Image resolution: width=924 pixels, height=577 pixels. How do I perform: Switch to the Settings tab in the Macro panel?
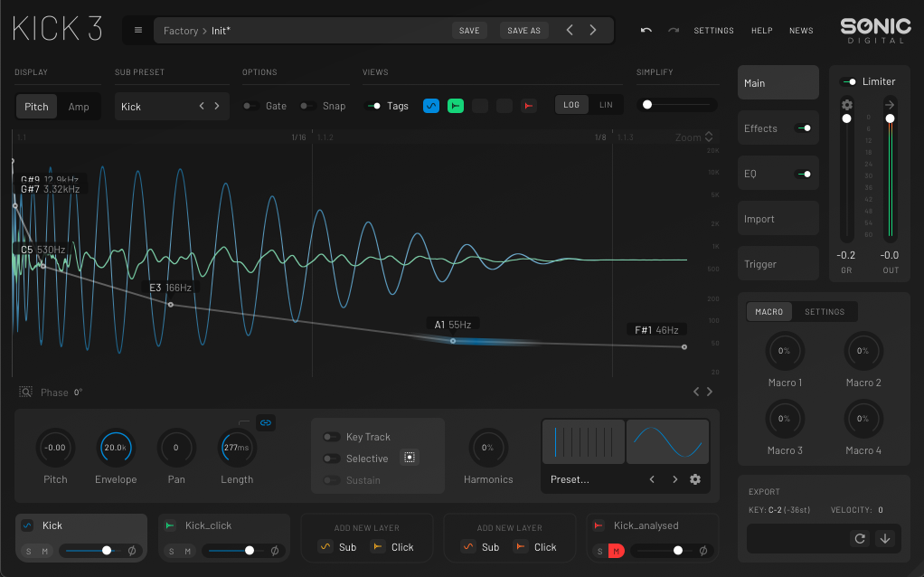coord(825,311)
